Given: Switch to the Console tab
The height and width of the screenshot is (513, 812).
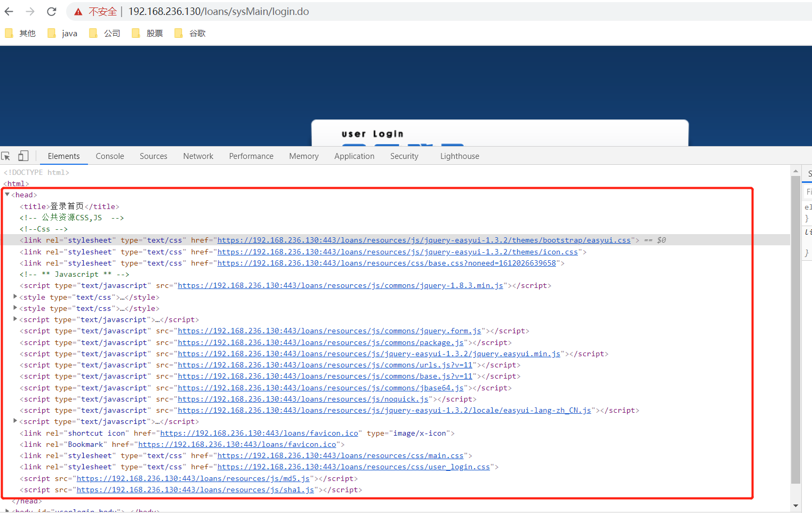Looking at the screenshot, I should (109, 156).
